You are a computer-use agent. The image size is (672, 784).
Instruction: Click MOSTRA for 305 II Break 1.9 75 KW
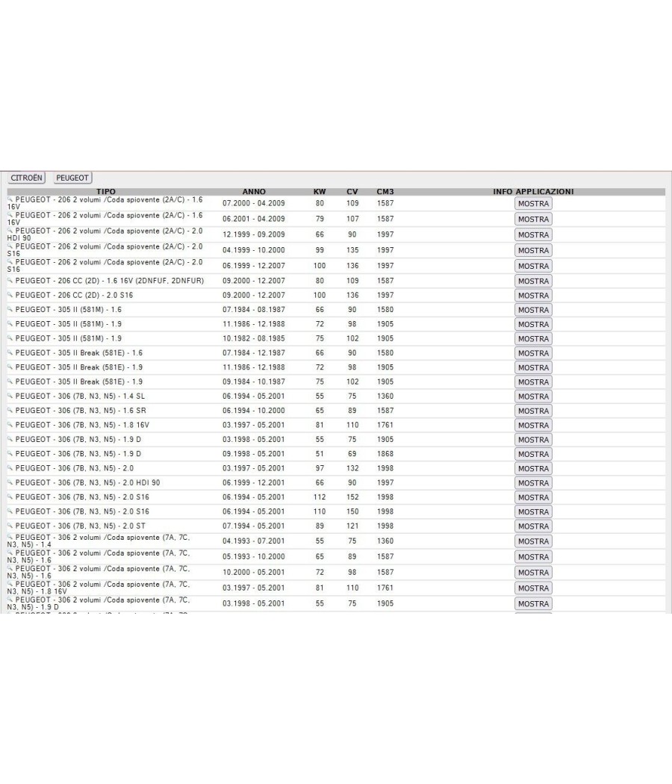(x=533, y=382)
